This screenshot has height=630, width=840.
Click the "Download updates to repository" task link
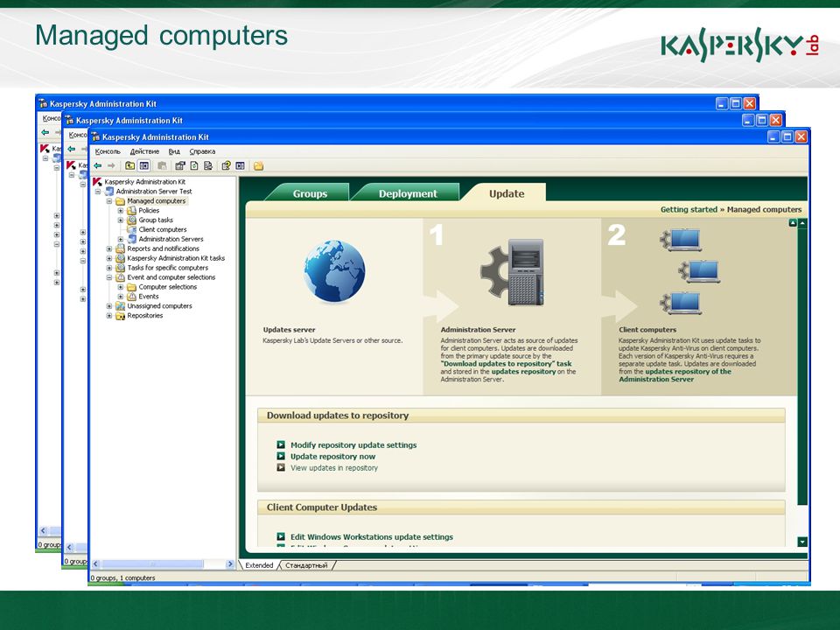tap(507, 364)
